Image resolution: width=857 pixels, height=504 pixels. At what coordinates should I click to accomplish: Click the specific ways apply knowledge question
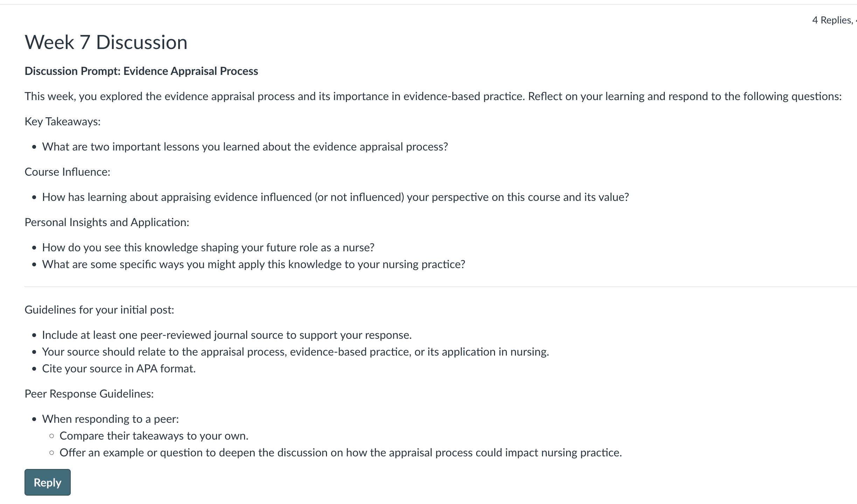click(253, 264)
